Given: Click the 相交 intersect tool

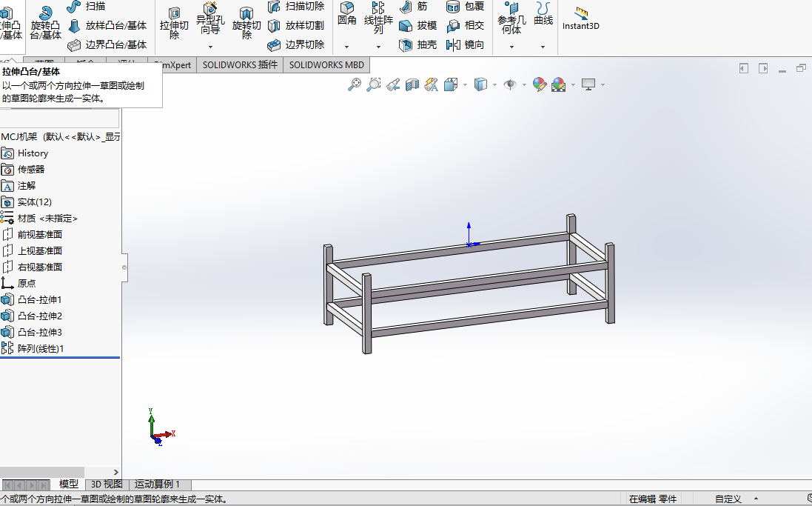Looking at the screenshot, I should click(465, 25).
